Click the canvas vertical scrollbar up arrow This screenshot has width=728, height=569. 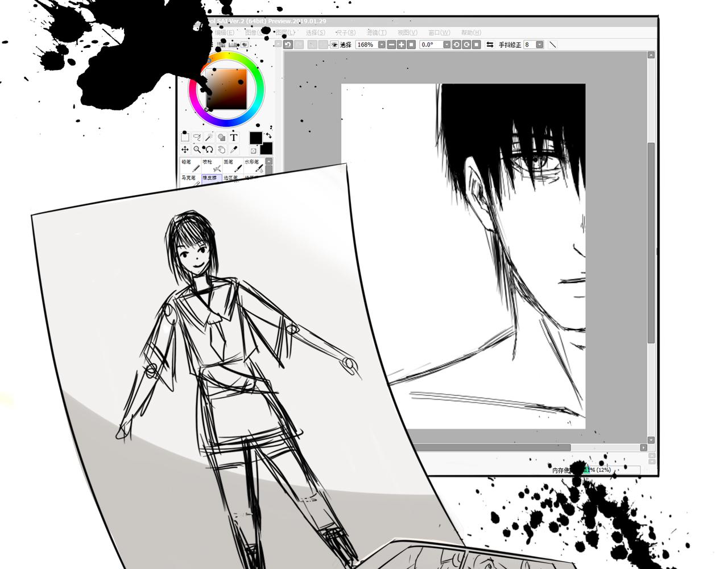tap(651, 55)
